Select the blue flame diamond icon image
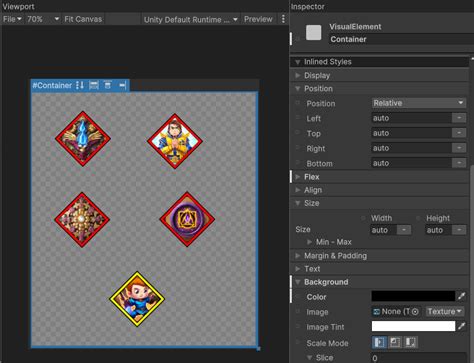 pos(83,139)
